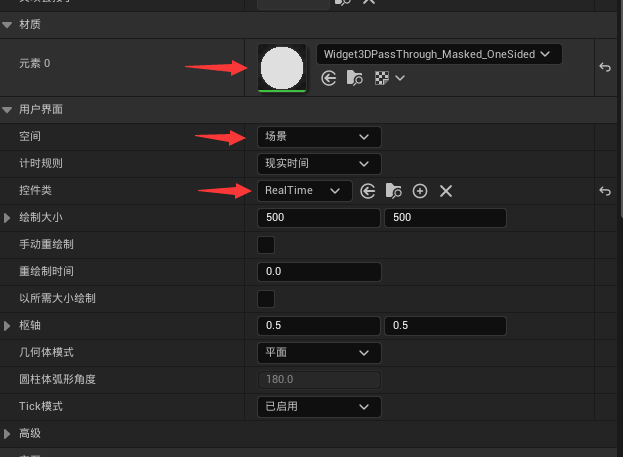623x457 pixels.
Task: Click the 手动重绘制 property label
Action: tap(46, 245)
